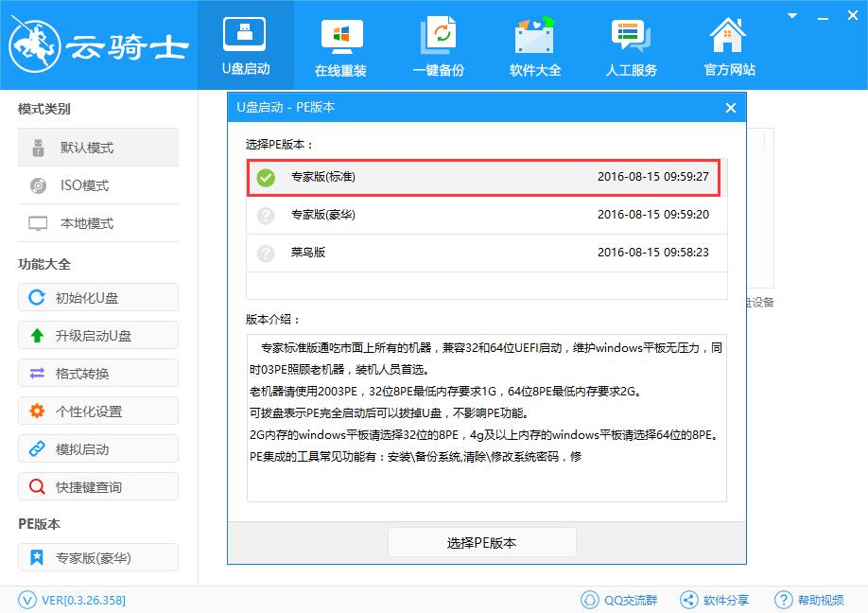This screenshot has height=613, width=868.
Task: Click date 2016-08-15 09:59:27
Action: pyautogui.click(x=653, y=177)
